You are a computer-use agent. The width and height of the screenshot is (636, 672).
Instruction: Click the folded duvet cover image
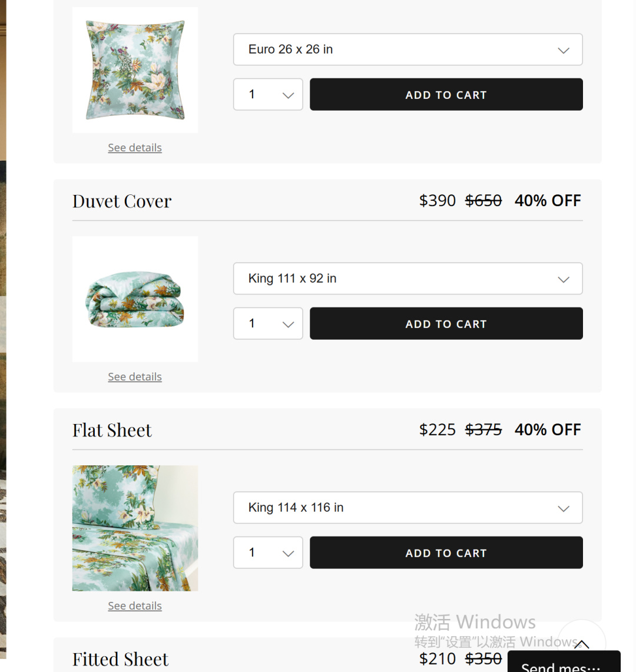[135, 299]
